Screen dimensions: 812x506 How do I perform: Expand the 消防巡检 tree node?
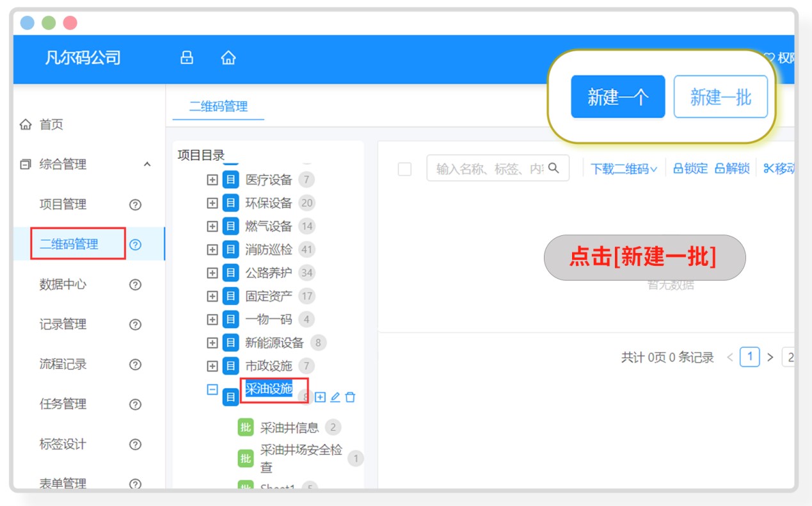pyautogui.click(x=212, y=250)
